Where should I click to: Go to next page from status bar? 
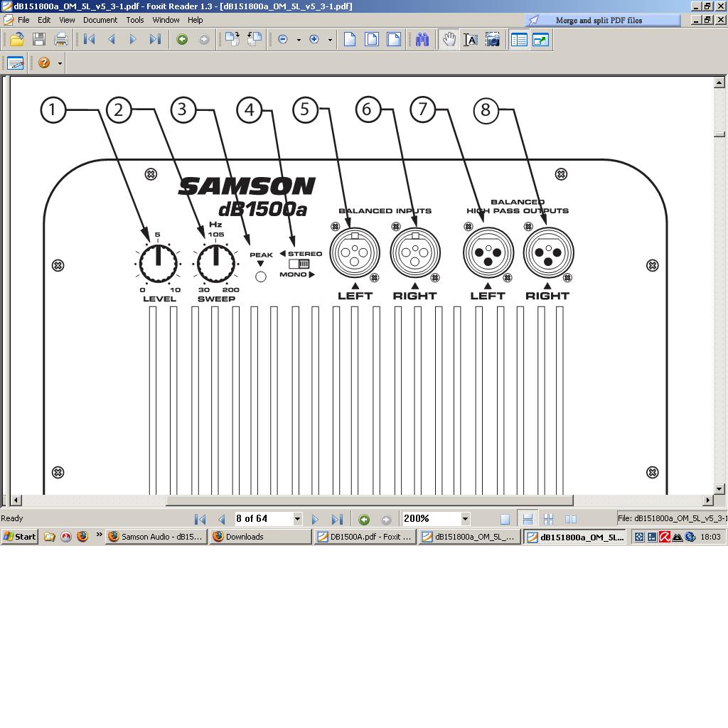pyautogui.click(x=315, y=519)
